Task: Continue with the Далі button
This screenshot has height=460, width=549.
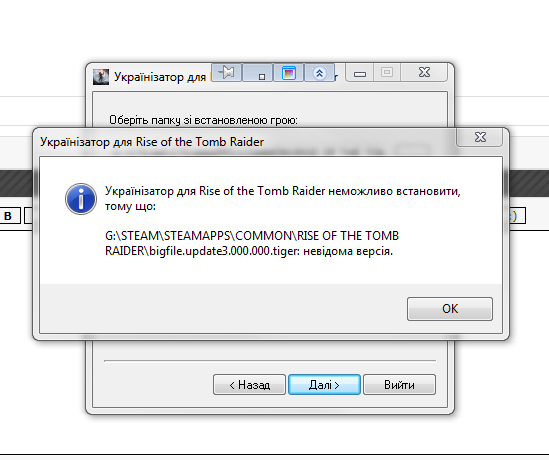Action: (324, 385)
